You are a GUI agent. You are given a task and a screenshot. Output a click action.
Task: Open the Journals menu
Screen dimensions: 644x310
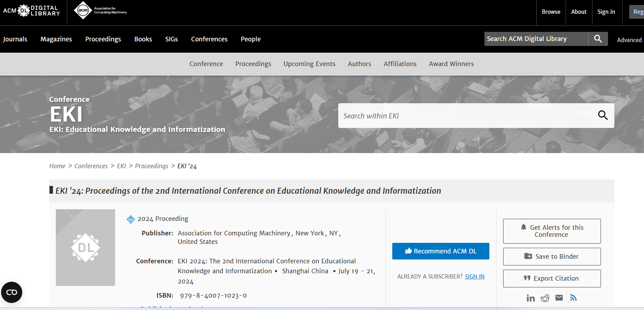(x=15, y=39)
